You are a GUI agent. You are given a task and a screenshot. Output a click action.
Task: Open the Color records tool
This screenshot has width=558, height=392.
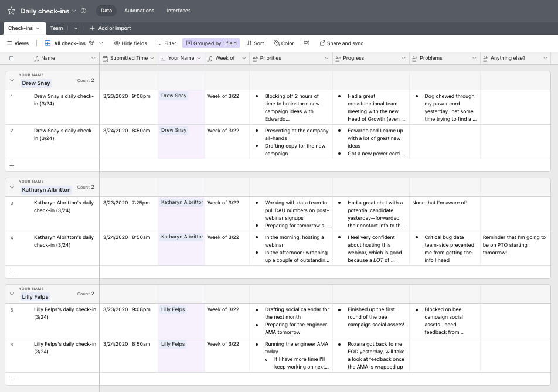[284, 43]
